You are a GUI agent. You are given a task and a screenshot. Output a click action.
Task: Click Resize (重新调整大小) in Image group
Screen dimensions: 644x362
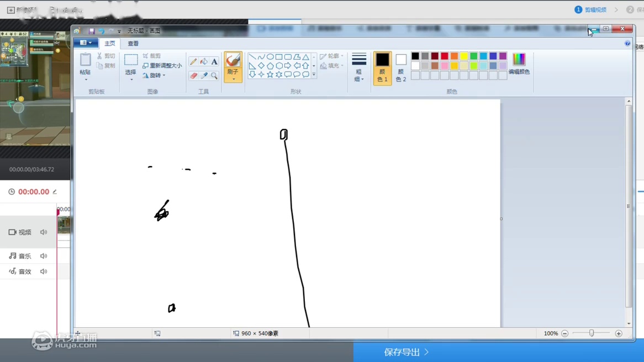(162, 66)
